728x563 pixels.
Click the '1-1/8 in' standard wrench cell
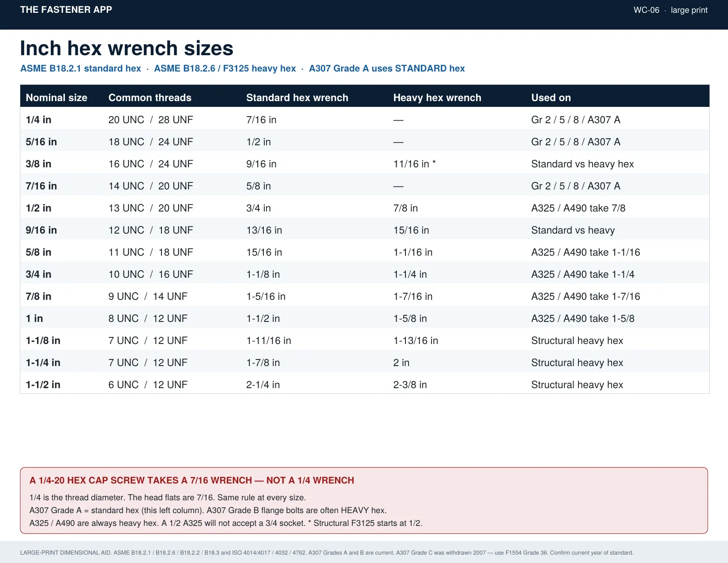[x=263, y=274]
